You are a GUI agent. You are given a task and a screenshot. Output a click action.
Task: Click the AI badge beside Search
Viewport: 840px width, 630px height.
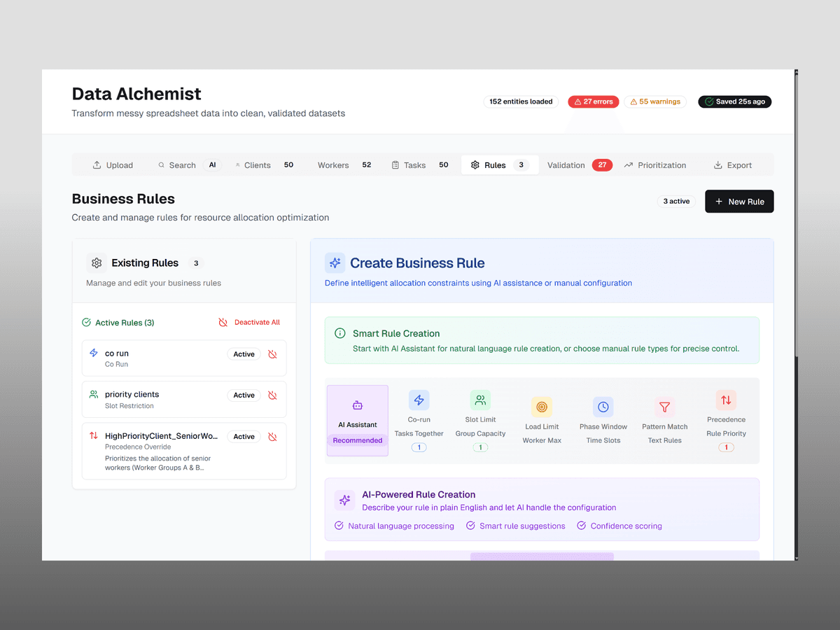click(x=213, y=165)
